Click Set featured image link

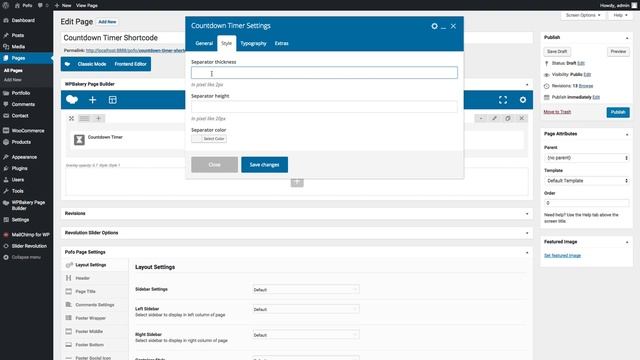tap(562, 256)
